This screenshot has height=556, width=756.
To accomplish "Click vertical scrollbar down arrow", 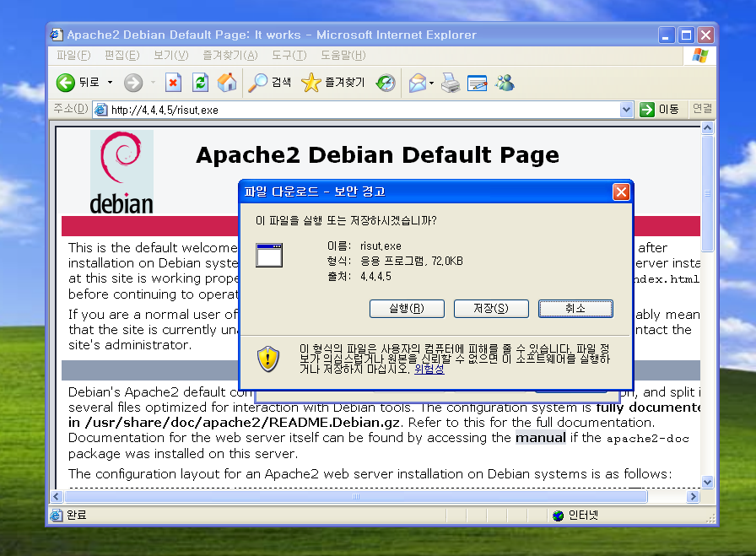I will click(x=707, y=482).
